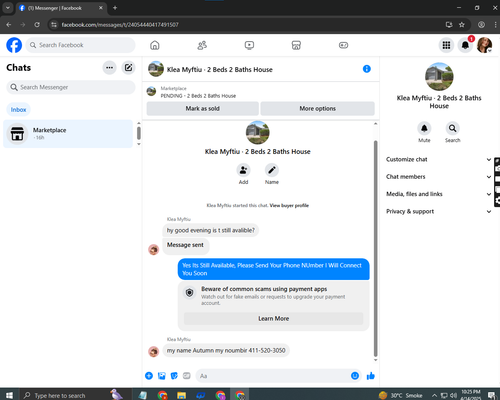Open the browser profile icon in toolbar
Viewport: 500px width, 400px height.
coord(481,25)
